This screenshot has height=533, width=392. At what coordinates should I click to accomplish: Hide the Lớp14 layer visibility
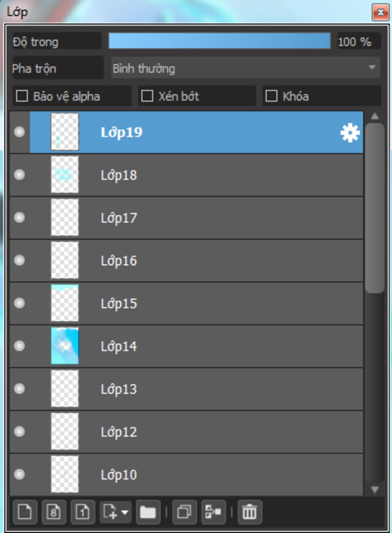coord(19,346)
